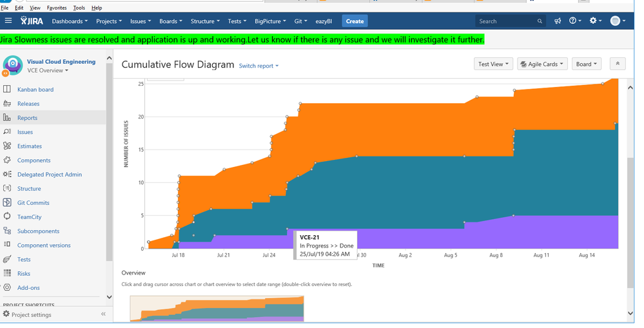This screenshot has width=644, height=328.
Task: Click the Reports chart icon
Action: click(x=7, y=118)
